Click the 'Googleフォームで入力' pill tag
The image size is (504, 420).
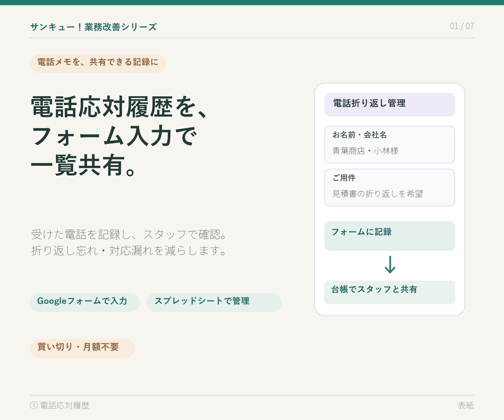point(85,302)
